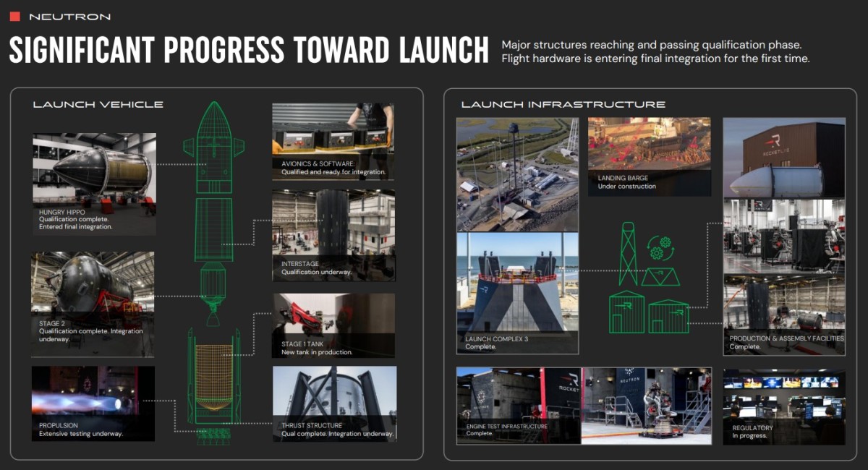This screenshot has width=868, height=470.
Task: Select the 'LAUNCH VEHICLE' section heading
Action: coord(98,105)
